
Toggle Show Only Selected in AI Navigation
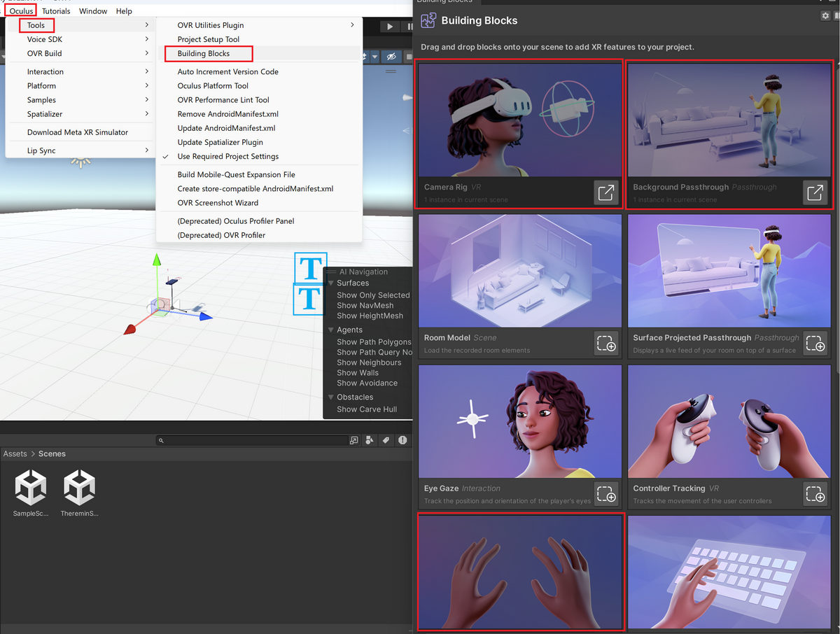tap(373, 295)
